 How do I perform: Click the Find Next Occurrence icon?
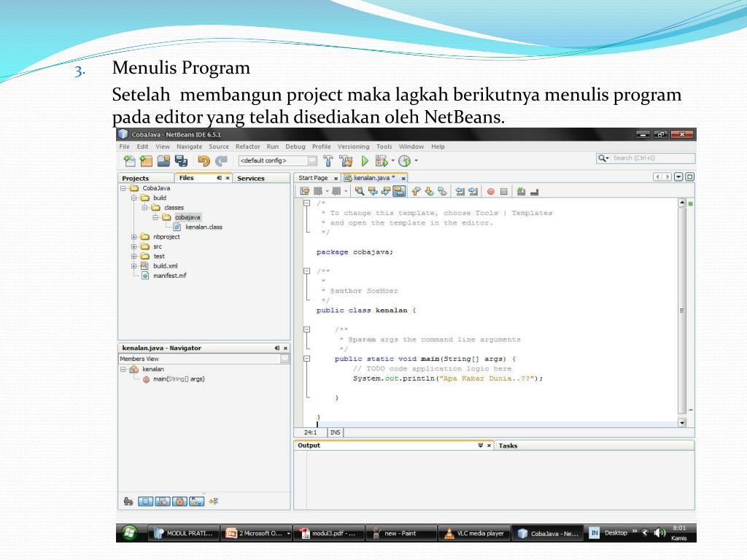[386, 192]
